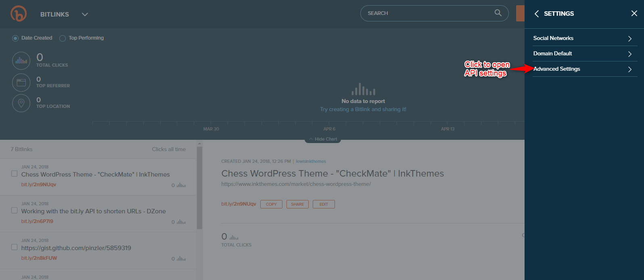This screenshot has height=280, width=644.
Task: Focus the SEARCH input field
Action: click(434, 13)
